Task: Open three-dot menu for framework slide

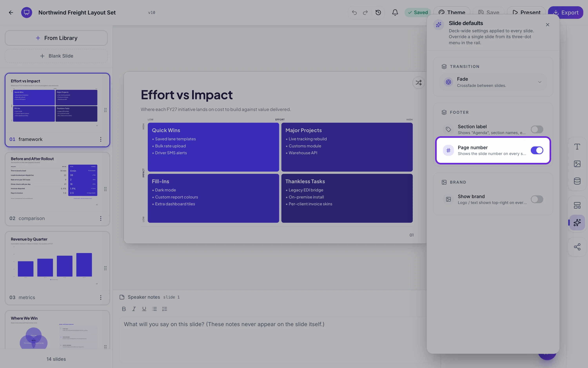Action: (100, 139)
